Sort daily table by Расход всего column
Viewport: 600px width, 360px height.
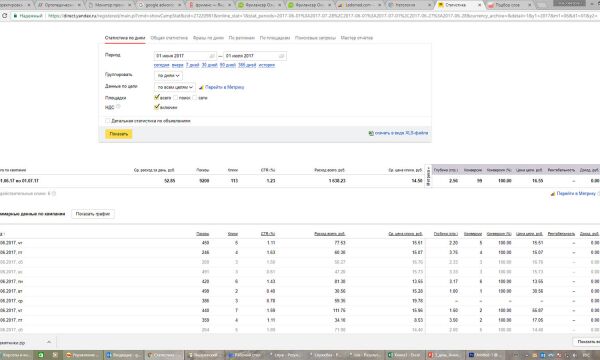pyautogui.click(x=329, y=234)
